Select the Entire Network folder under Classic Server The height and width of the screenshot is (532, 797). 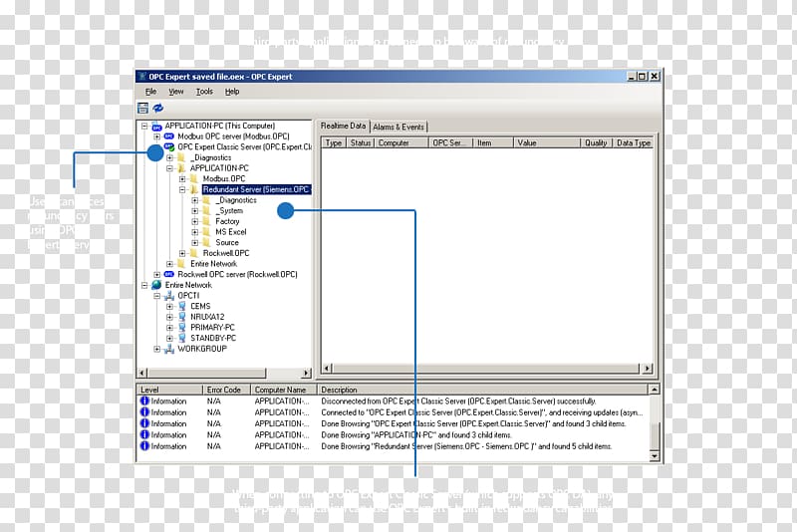[x=213, y=264]
